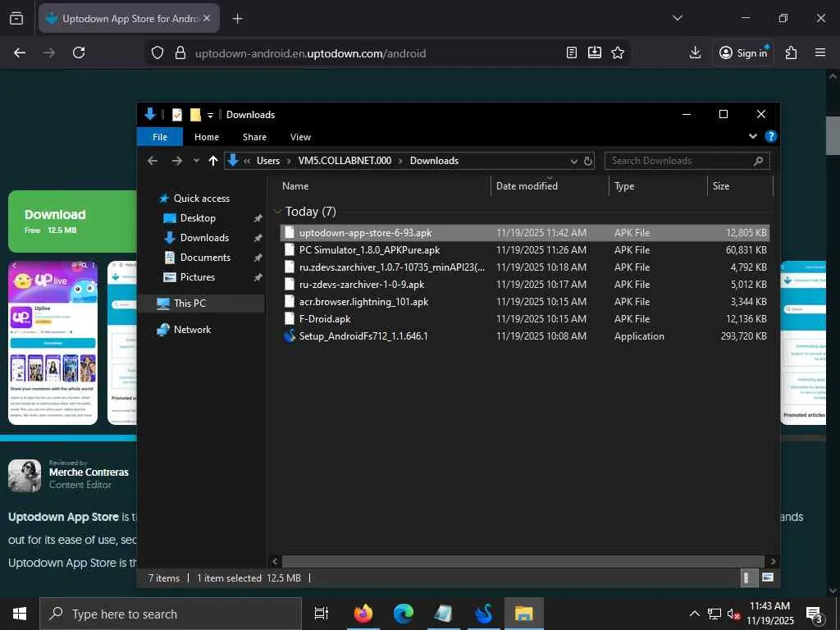Close the Uptodown App Store tab
This screenshot has height=630, width=840.
pyautogui.click(x=207, y=18)
